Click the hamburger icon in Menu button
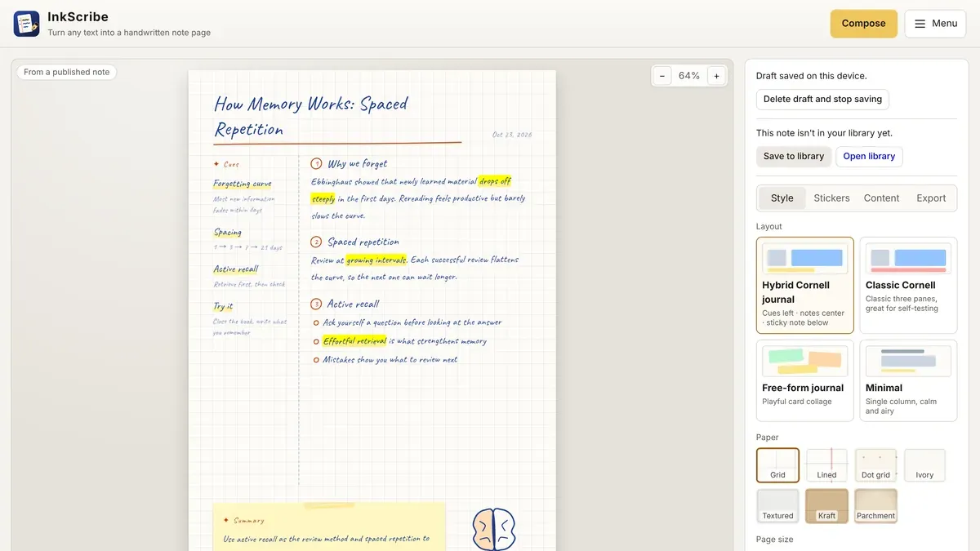The height and width of the screenshot is (551, 980). pyautogui.click(x=920, y=24)
